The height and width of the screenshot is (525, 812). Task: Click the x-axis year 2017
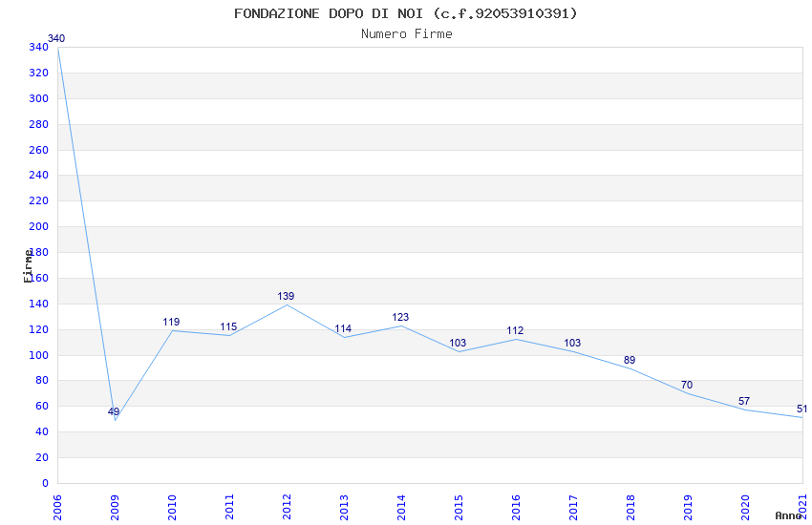coord(573,507)
